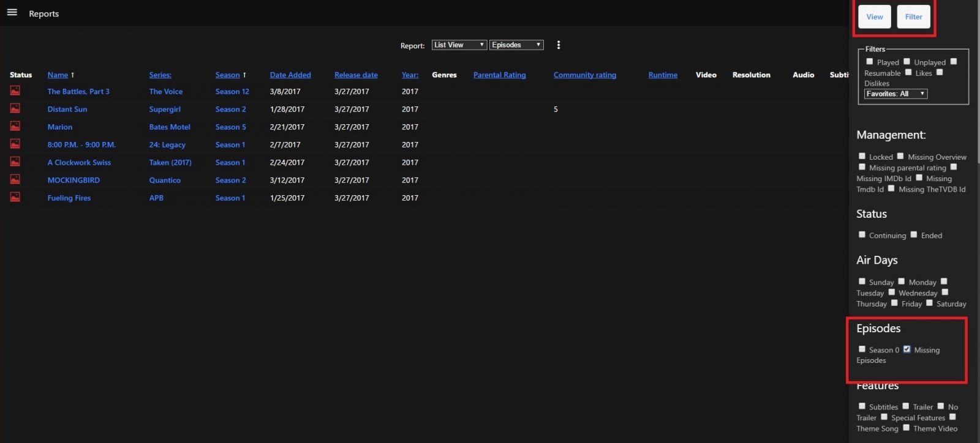
Task: Switch to the View tab
Action: point(874,17)
